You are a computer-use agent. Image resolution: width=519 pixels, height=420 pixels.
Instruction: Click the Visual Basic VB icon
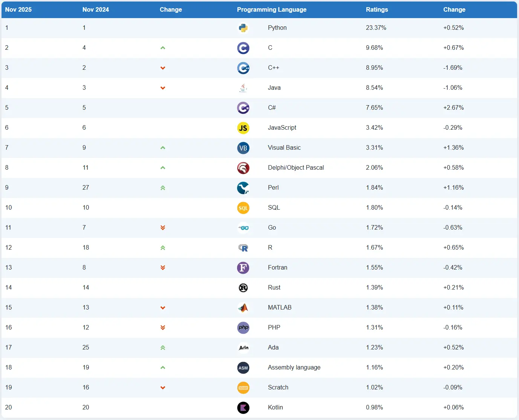pyautogui.click(x=243, y=148)
